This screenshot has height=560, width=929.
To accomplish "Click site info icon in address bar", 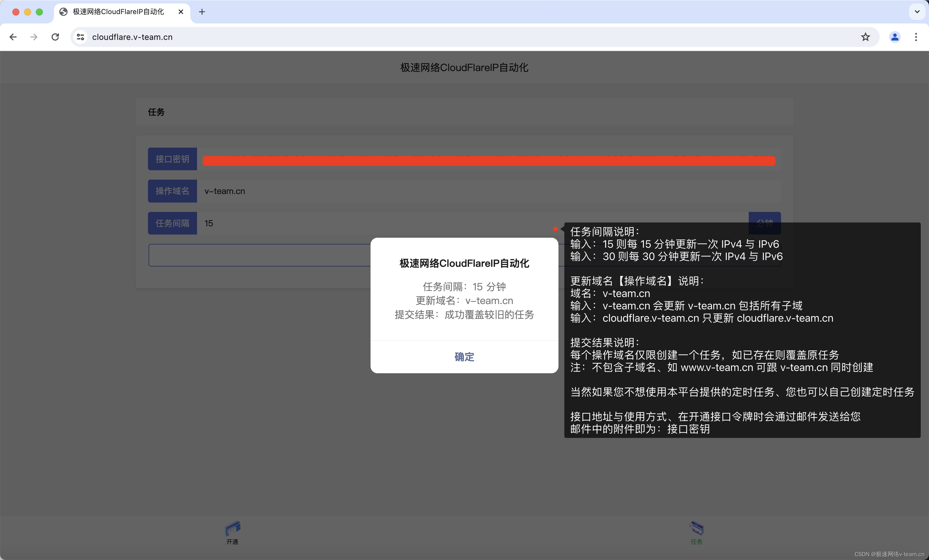I will point(80,37).
